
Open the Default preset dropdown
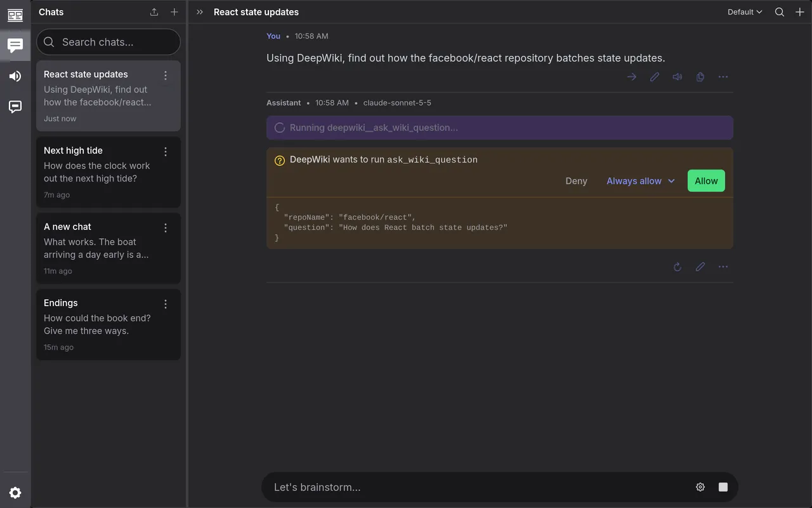(x=745, y=12)
